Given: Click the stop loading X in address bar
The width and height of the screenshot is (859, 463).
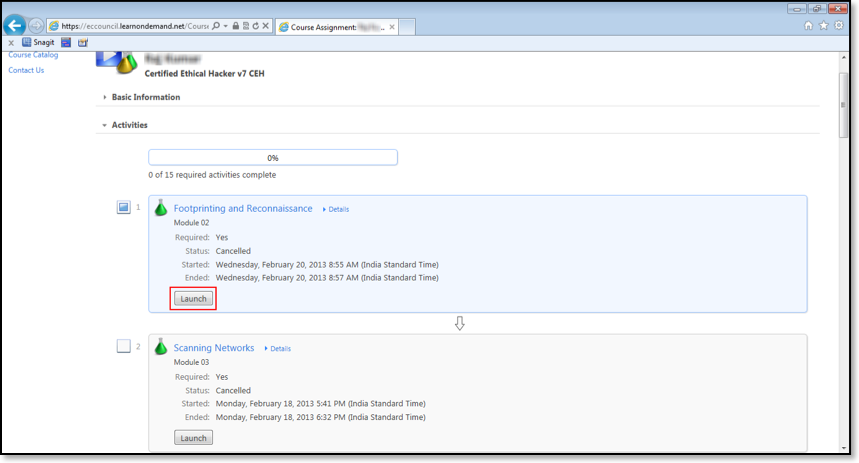Looking at the screenshot, I should pos(265,26).
